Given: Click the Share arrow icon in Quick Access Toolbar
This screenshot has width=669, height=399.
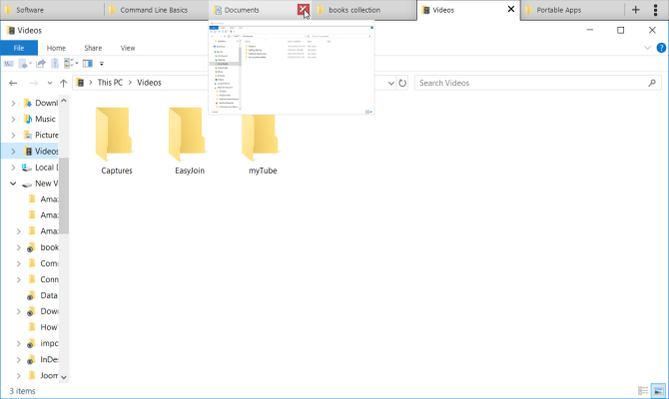Looking at the screenshot, I should pos(41,64).
